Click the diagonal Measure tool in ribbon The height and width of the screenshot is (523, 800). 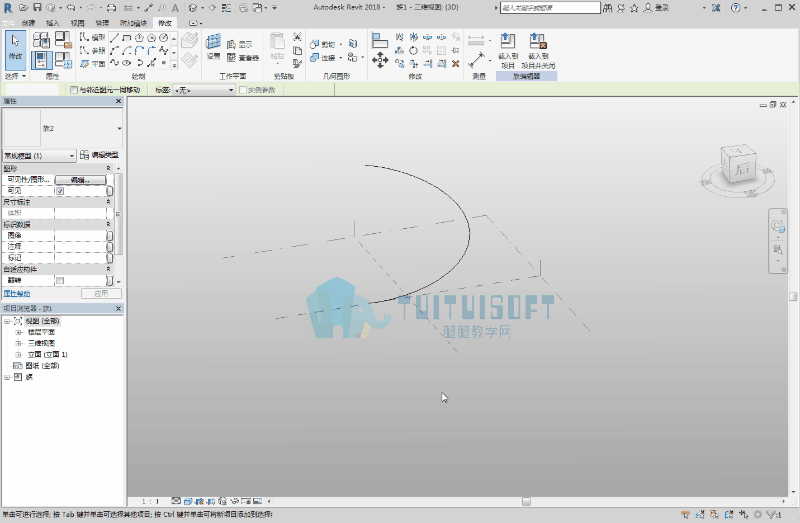476,60
